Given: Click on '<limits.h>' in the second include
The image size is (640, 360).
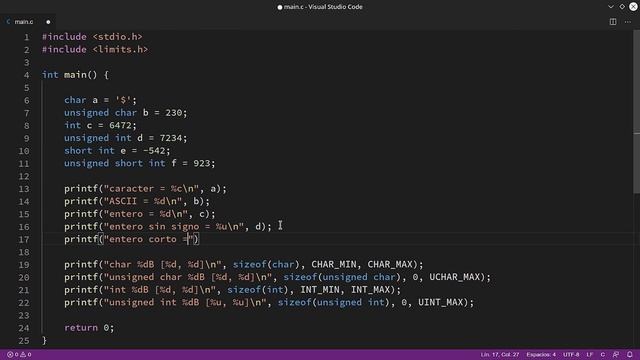Looking at the screenshot, I should [x=120, y=49].
